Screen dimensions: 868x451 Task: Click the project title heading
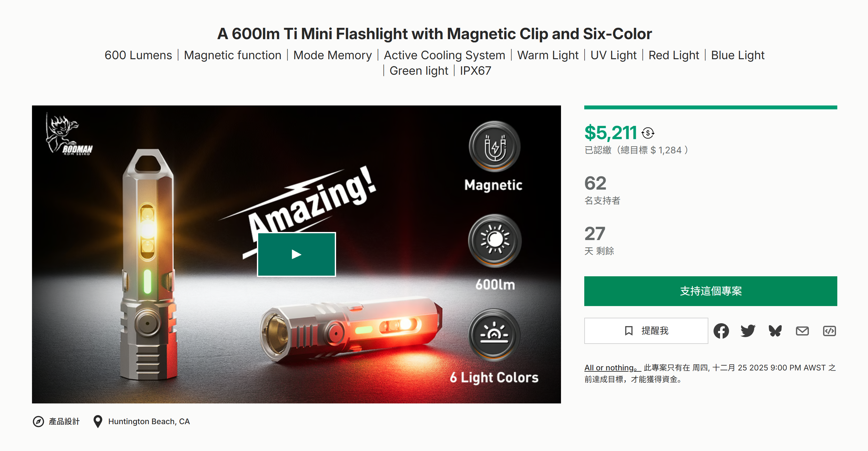click(434, 34)
